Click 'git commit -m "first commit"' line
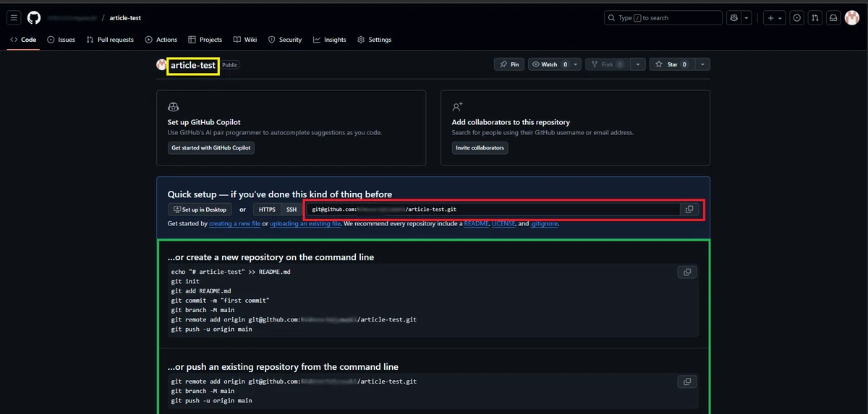 coord(220,301)
